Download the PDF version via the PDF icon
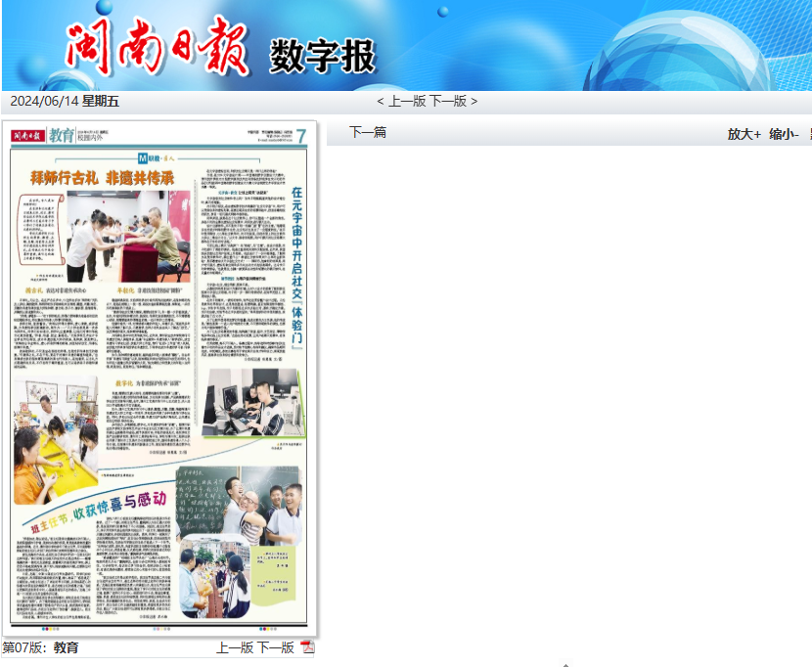Screen dimensions: 812x667 click(x=307, y=646)
